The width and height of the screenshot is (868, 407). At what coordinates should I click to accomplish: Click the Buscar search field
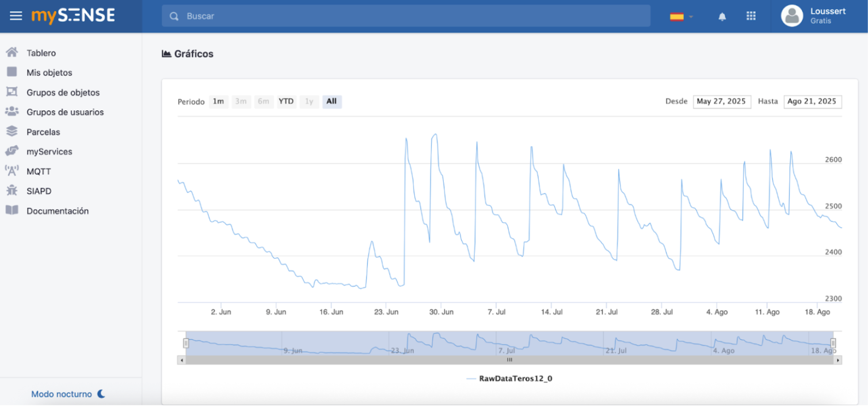[x=406, y=16]
